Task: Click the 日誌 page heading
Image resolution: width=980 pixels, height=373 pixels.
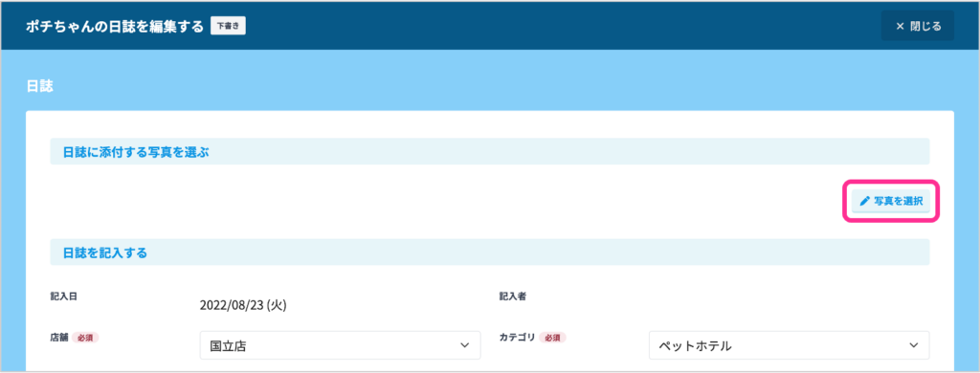Action: tap(39, 86)
